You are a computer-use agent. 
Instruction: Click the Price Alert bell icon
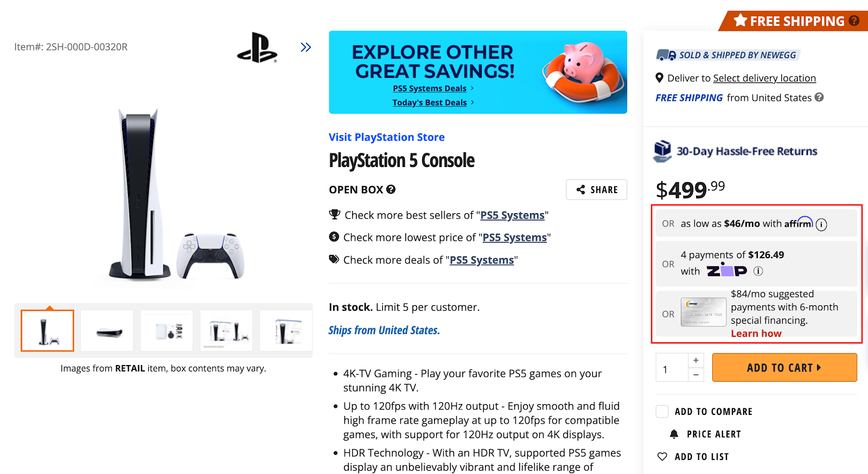[674, 433]
